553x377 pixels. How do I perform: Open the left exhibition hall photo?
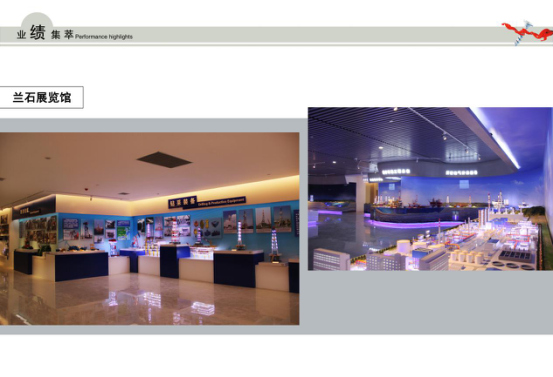click(x=150, y=229)
